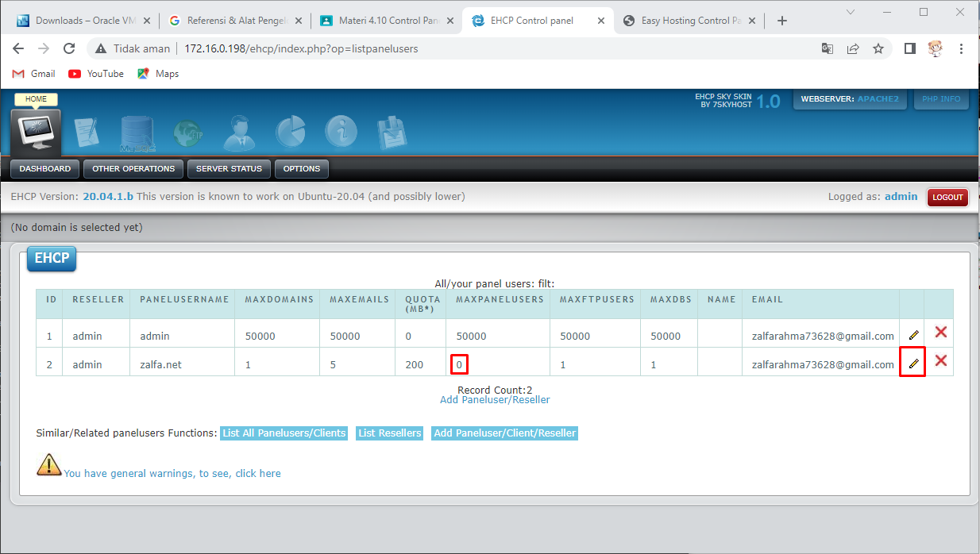Close the 'Easy Hosting Control Pa' tab
The image size is (980, 554).
(x=753, y=21)
